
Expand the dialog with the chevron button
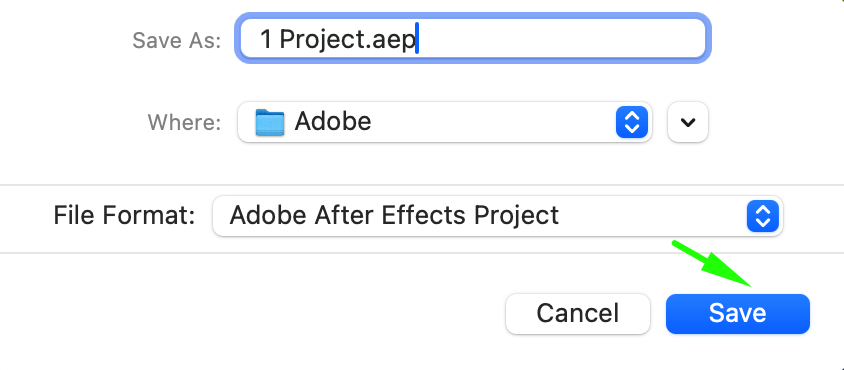(687, 122)
